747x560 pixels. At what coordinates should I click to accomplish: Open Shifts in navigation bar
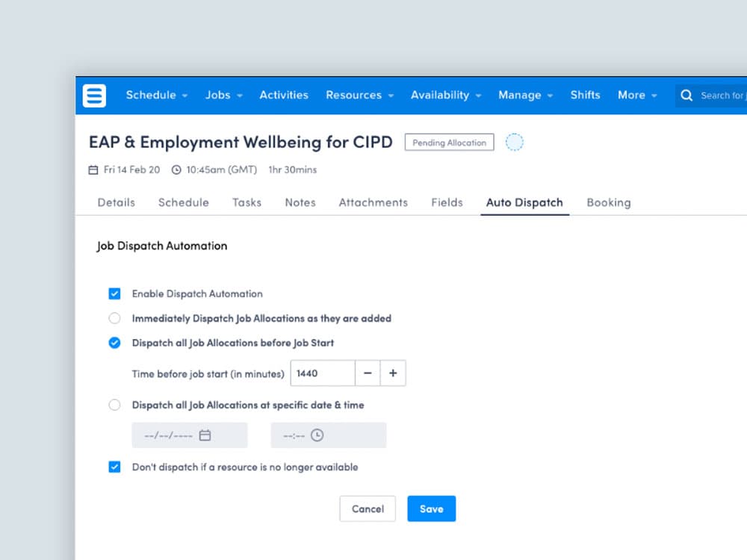pyautogui.click(x=586, y=96)
